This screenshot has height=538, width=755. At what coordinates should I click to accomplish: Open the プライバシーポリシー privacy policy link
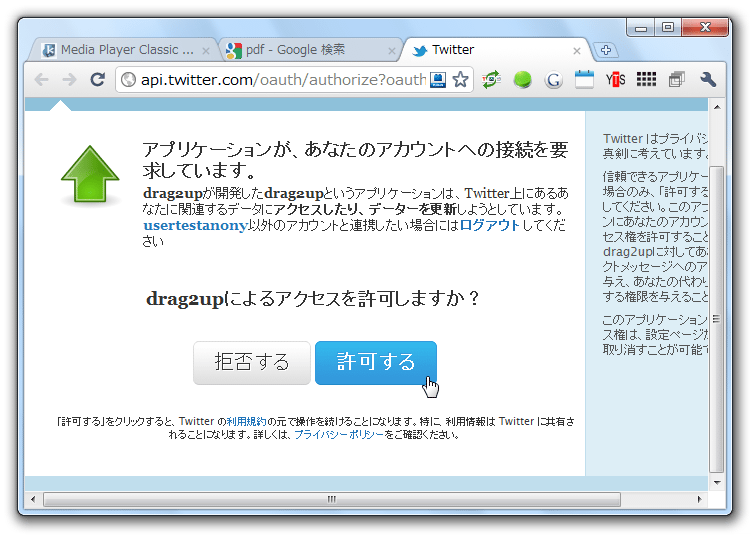pos(339,434)
